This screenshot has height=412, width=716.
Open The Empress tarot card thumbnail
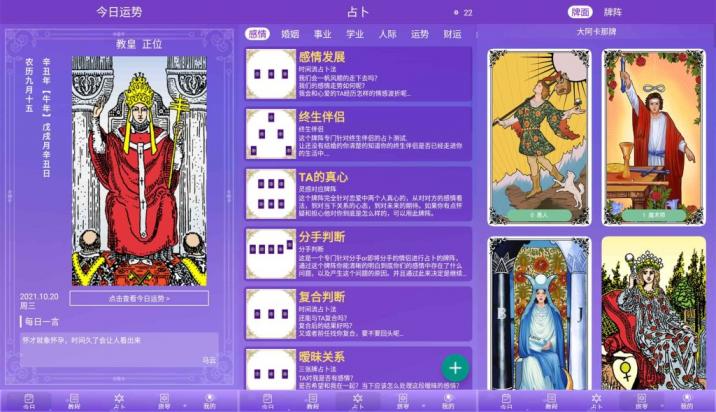tap(653, 313)
